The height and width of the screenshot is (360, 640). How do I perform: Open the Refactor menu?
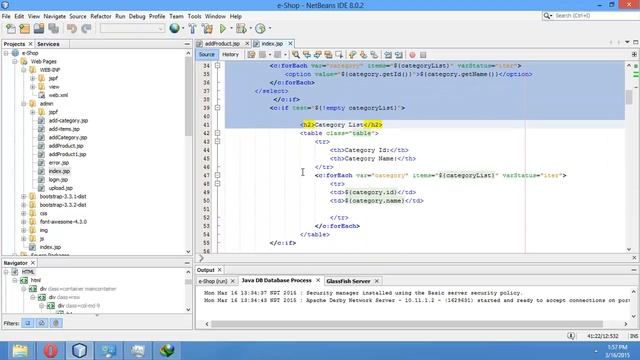(x=101, y=16)
